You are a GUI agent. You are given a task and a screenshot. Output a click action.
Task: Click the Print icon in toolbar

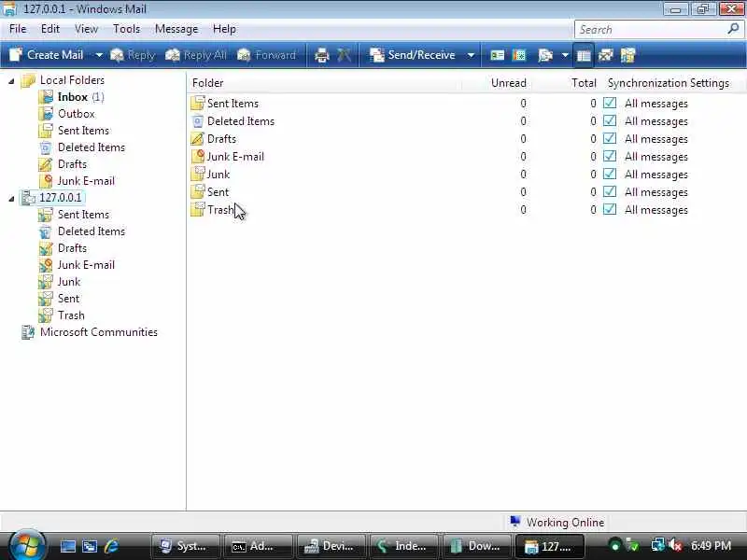pos(322,55)
